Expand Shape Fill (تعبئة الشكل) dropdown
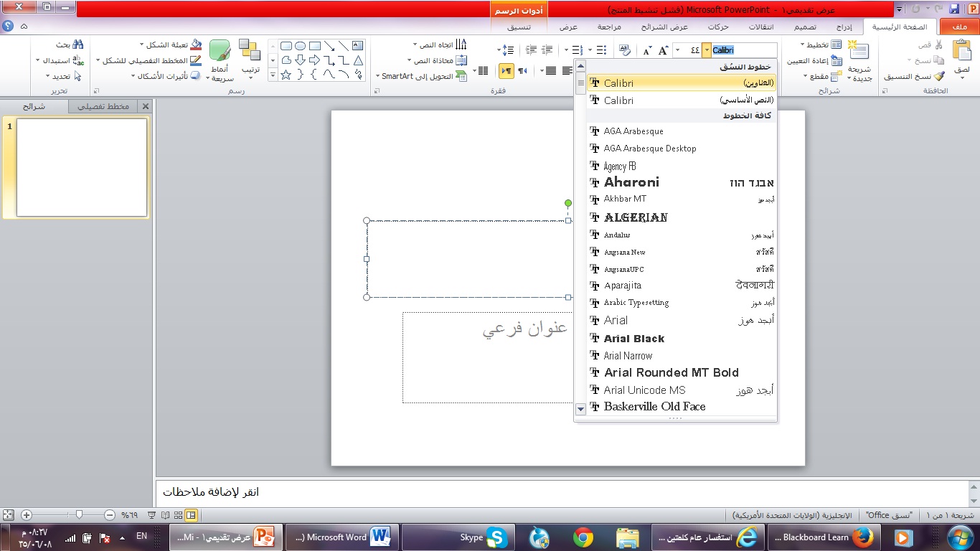 pyautogui.click(x=142, y=44)
